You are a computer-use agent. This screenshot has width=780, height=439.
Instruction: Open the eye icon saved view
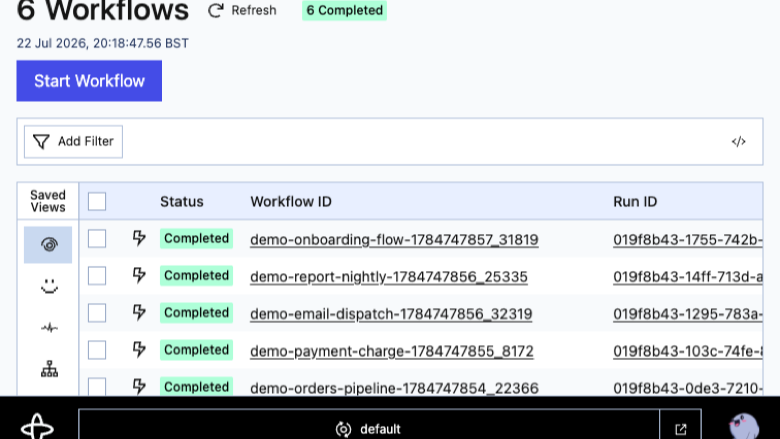click(x=48, y=245)
